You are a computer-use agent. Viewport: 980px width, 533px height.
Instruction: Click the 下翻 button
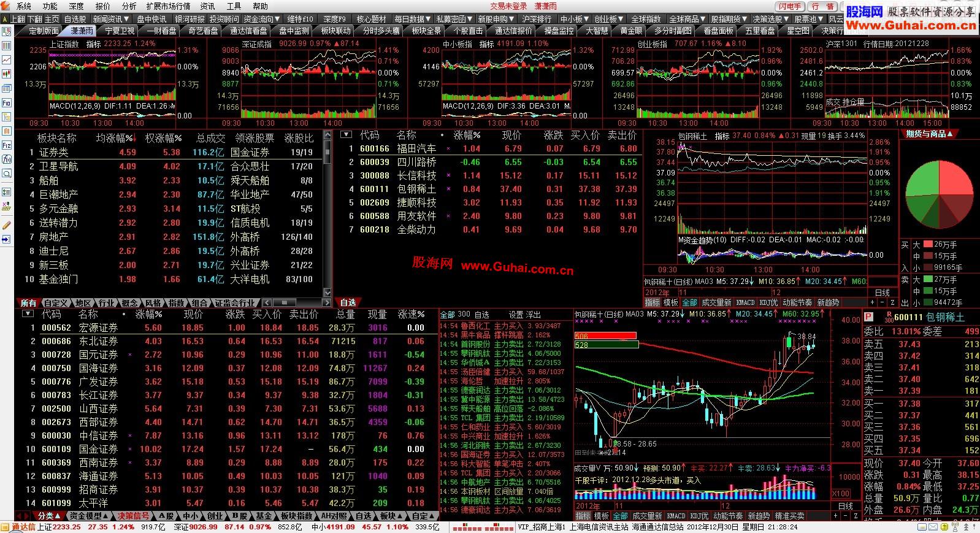click(x=35, y=19)
